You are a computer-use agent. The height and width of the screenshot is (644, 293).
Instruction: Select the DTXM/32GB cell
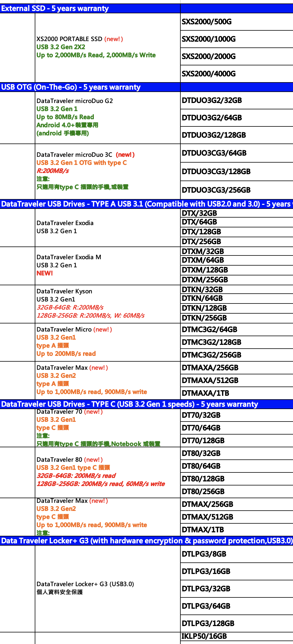[237, 251]
